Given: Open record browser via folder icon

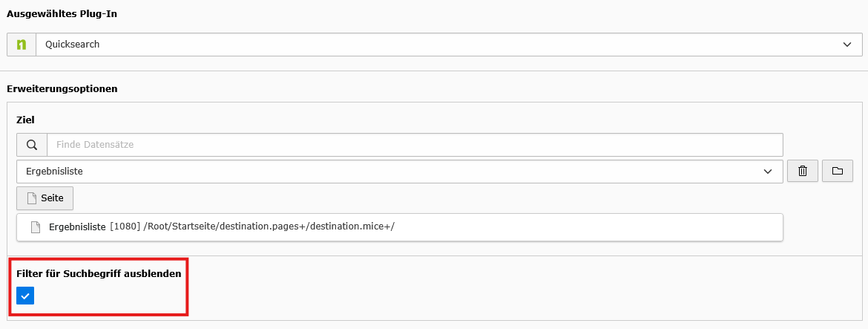Looking at the screenshot, I should [838, 172].
